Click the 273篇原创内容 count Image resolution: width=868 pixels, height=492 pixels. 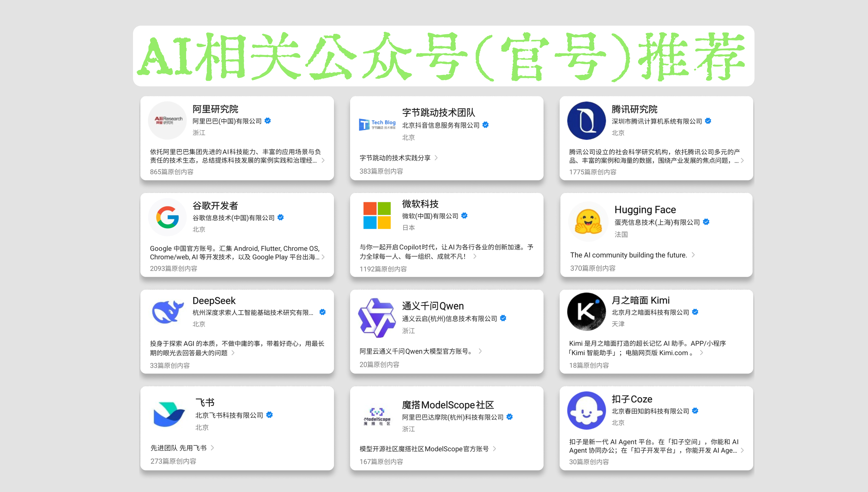click(173, 461)
